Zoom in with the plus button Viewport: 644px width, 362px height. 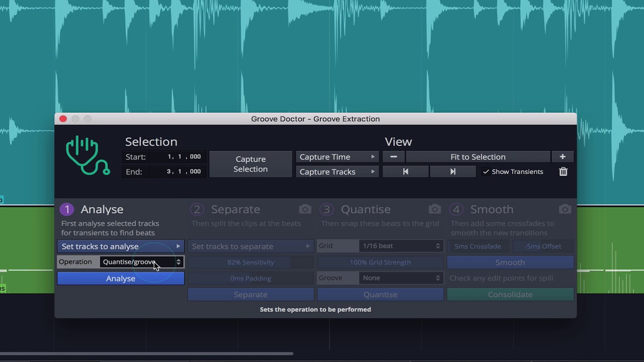pyautogui.click(x=562, y=157)
